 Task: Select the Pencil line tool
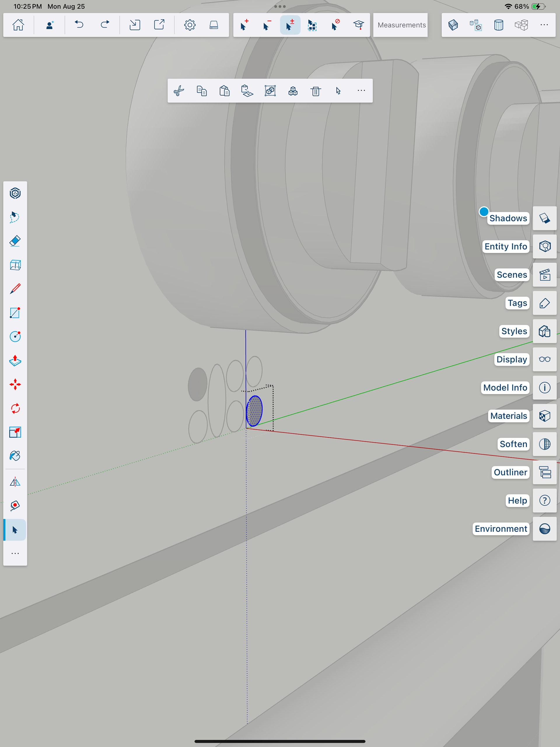pos(15,289)
